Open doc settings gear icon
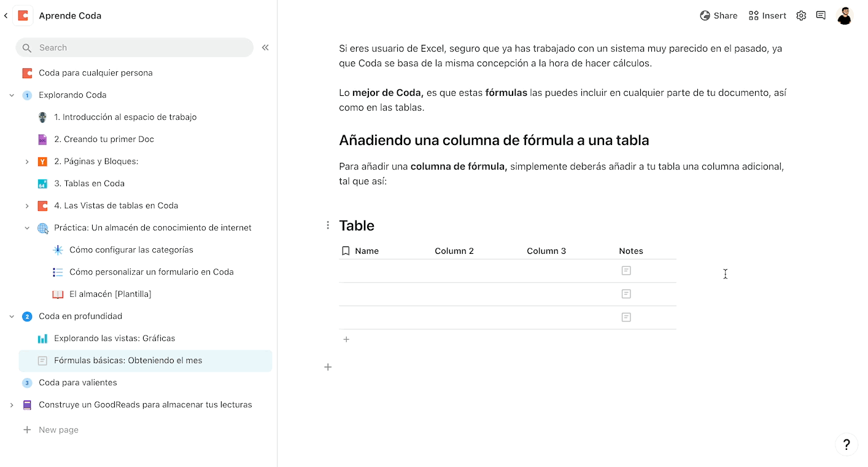868x467 pixels. 801,15
